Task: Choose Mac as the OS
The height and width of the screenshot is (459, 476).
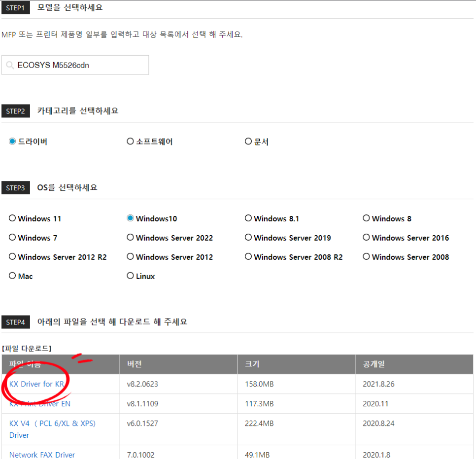Action: pyautogui.click(x=12, y=276)
